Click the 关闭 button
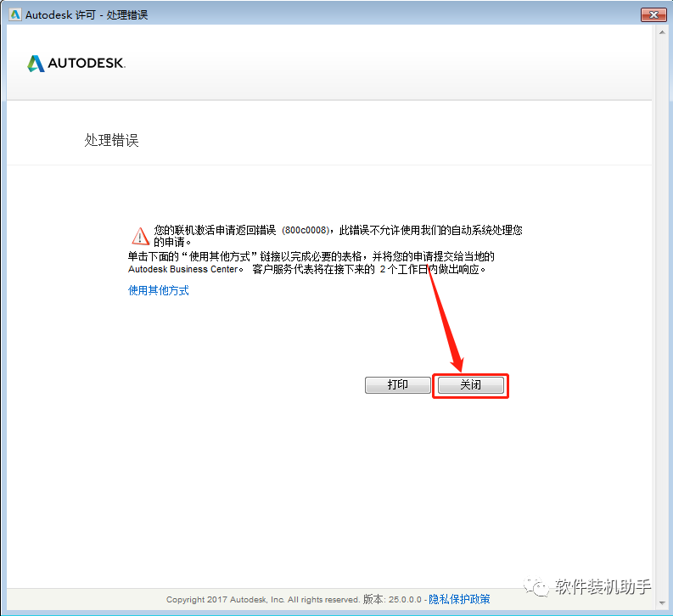673x616 pixels. 470,384
